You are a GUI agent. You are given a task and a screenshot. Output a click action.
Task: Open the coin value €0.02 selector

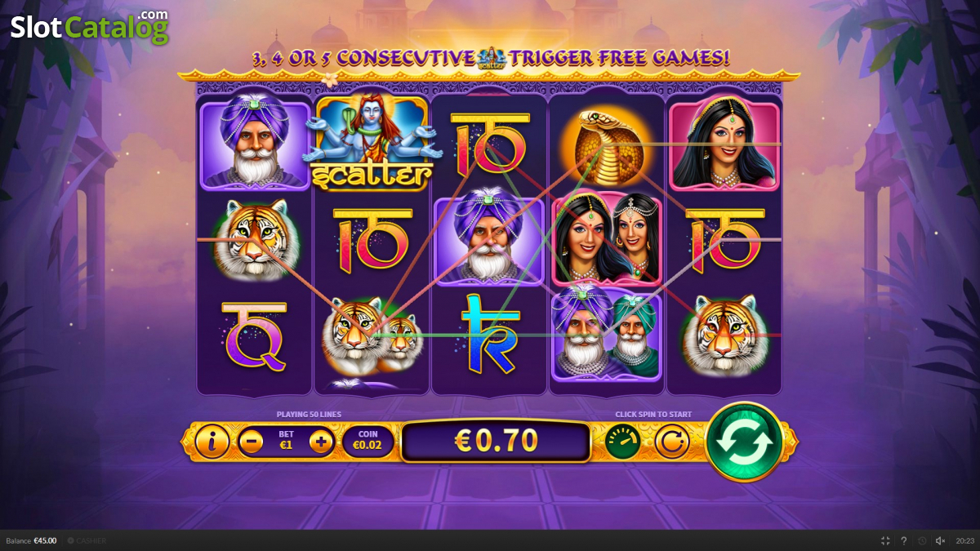368,442
